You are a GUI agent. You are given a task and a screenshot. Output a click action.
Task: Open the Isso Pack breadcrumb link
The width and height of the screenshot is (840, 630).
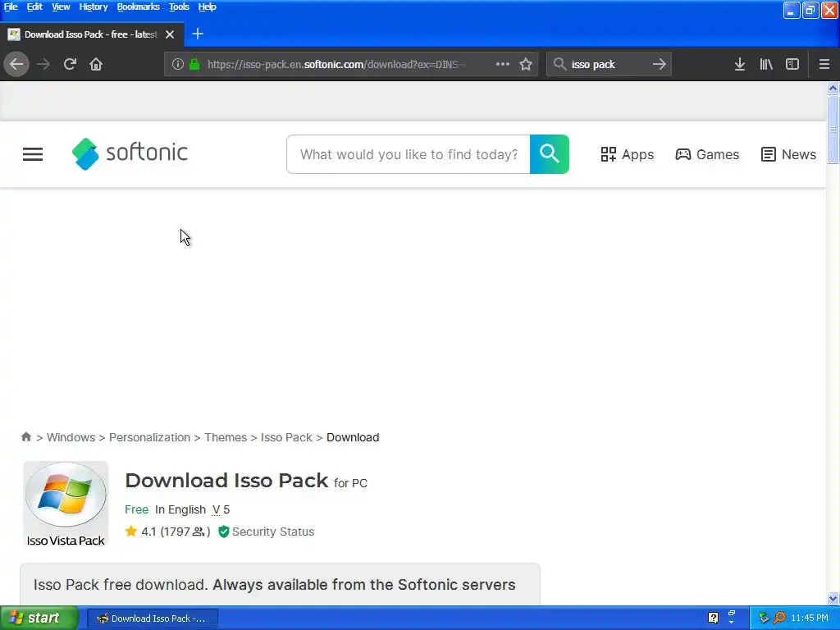286,437
